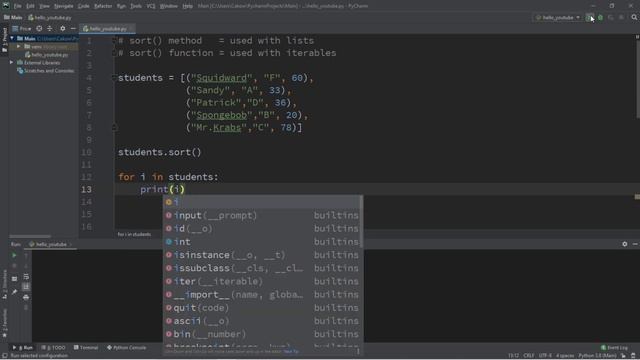Open the Edit menu
Image resolution: width=640 pixels, height=360 pixels.
[31, 6]
